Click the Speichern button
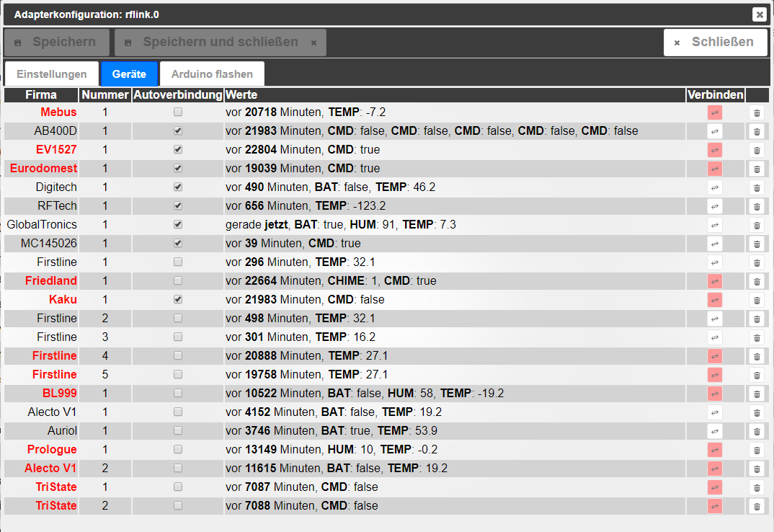 57,42
